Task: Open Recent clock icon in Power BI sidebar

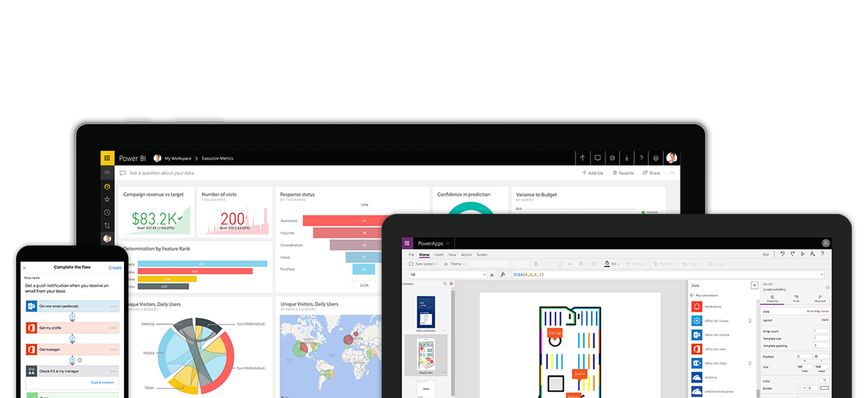Action: click(x=107, y=212)
